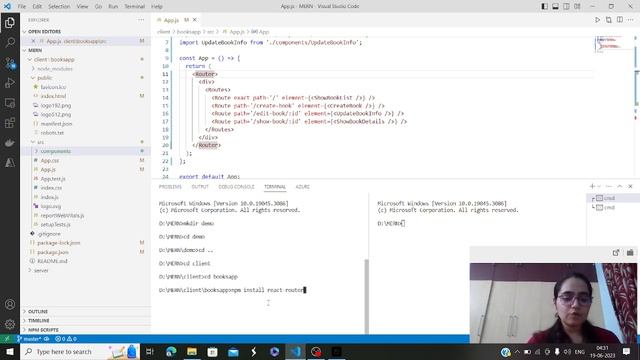
Task: Open File Explorer from the taskbar
Action: (x=192, y=351)
